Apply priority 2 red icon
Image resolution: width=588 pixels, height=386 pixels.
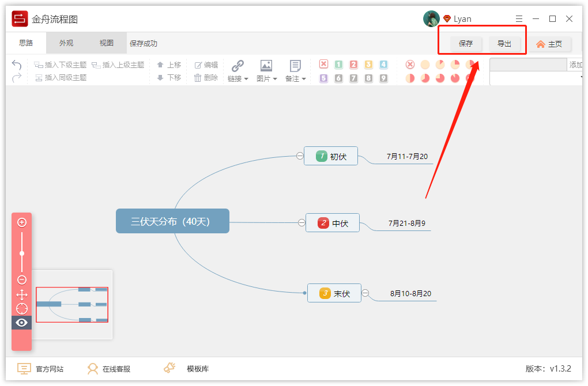click(x=353, y=65)
